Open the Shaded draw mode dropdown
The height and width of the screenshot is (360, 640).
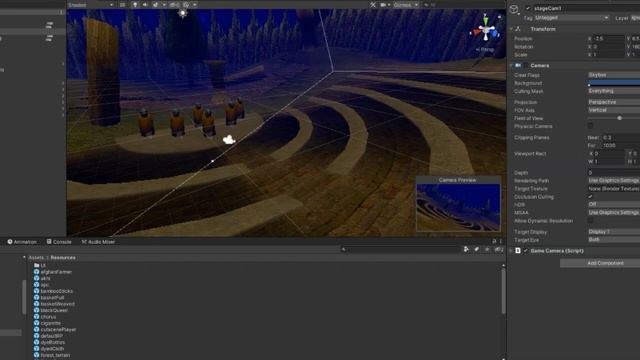pyautogui.click(x=91, y=5)
